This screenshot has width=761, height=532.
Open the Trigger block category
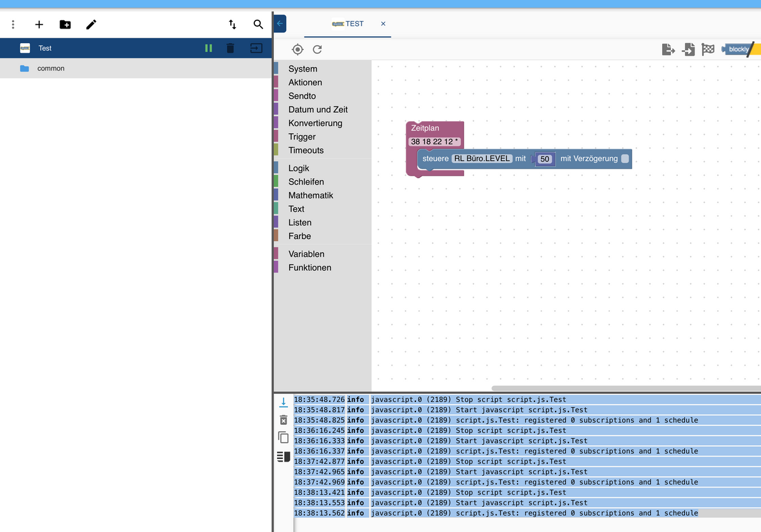pos(302,137)
